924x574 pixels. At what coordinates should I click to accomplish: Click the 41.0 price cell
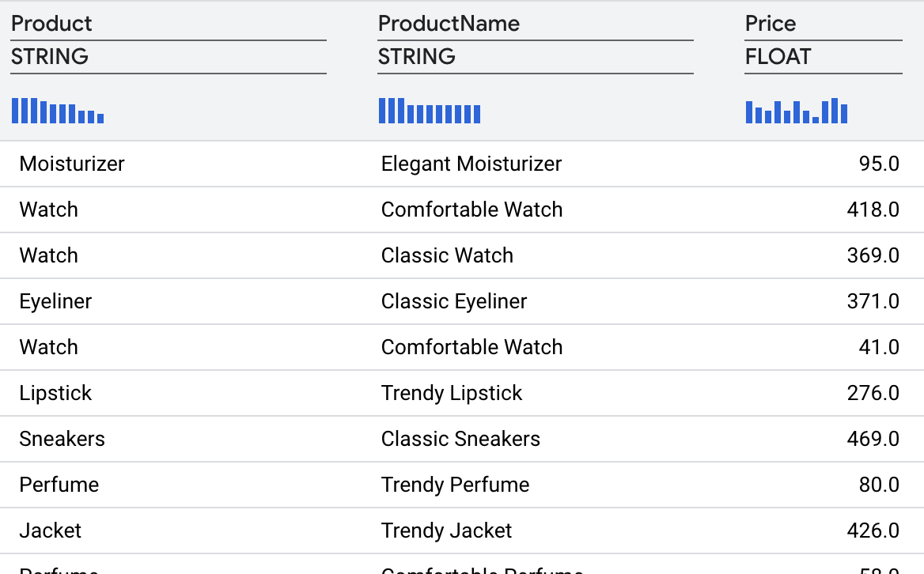tap(879, 347)
